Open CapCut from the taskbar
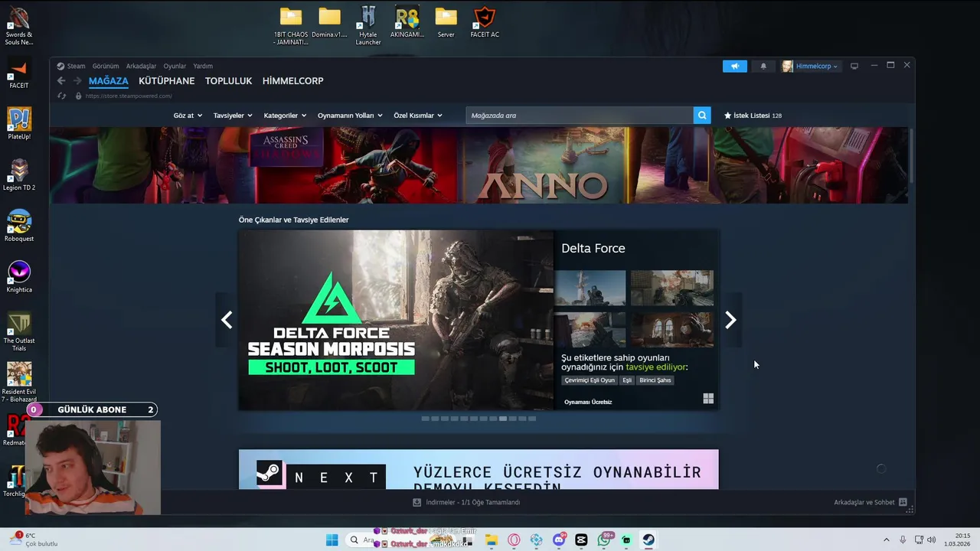Image resolution: width=980 pixels, height=551 pixels. [x=581, y=540]
